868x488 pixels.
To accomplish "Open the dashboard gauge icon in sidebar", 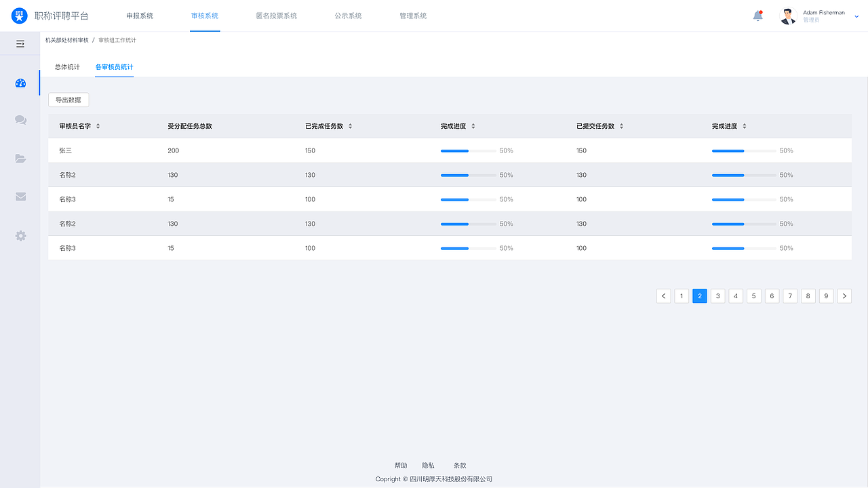I will coord(20,83).
